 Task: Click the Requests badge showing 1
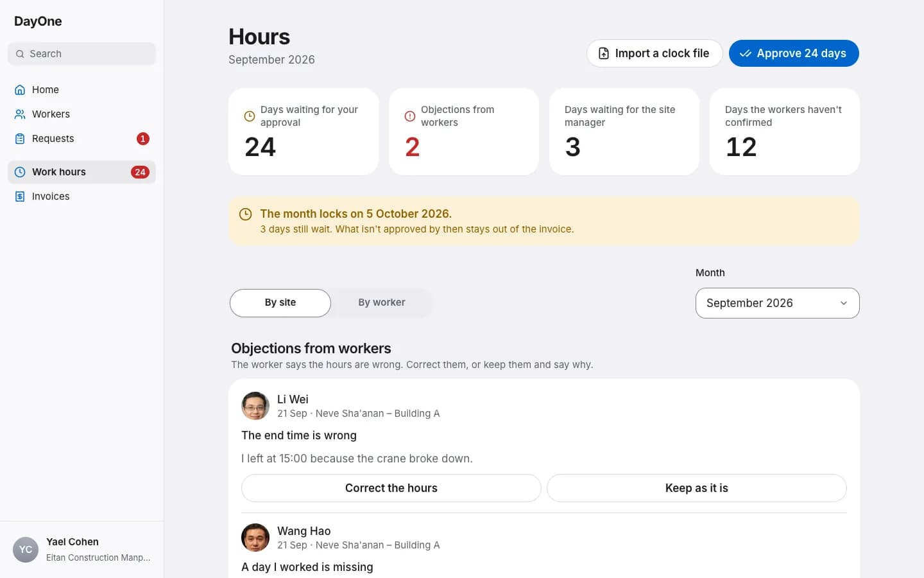point(143,139)
